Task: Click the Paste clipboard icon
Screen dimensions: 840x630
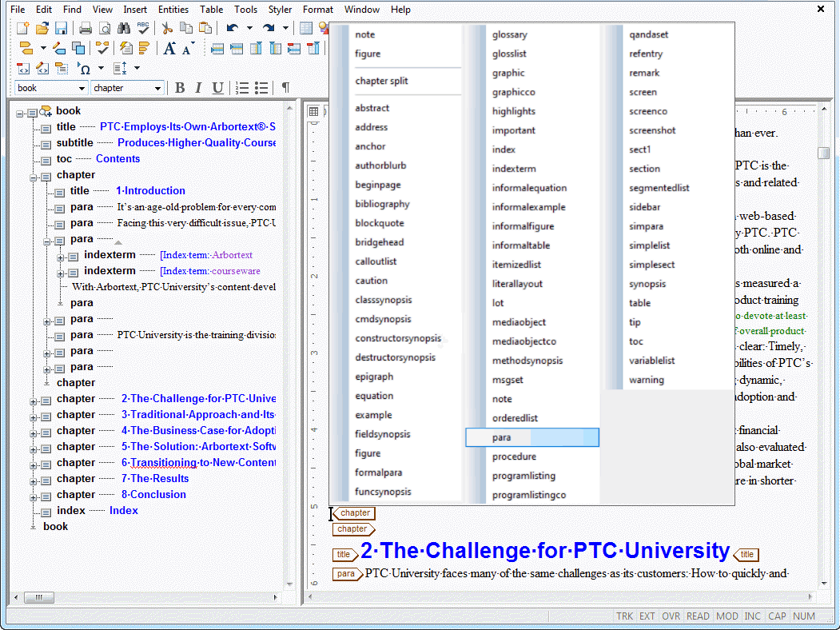Action: 205,28
